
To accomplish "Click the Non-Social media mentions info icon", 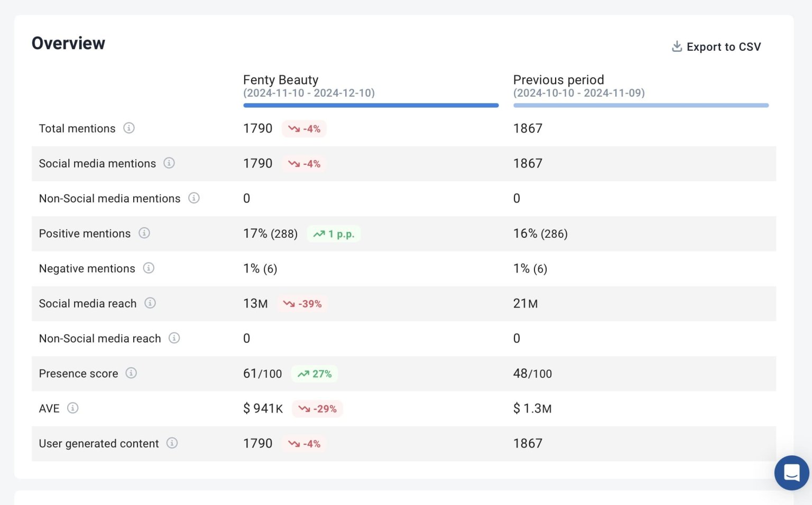I will coord(194,199).
